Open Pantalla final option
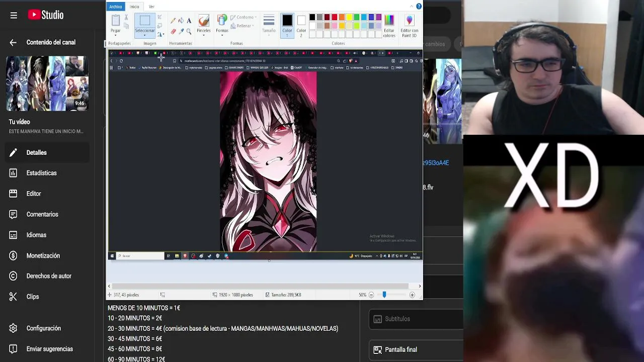This screenshot has height=362, width=644. click(416, 349)
